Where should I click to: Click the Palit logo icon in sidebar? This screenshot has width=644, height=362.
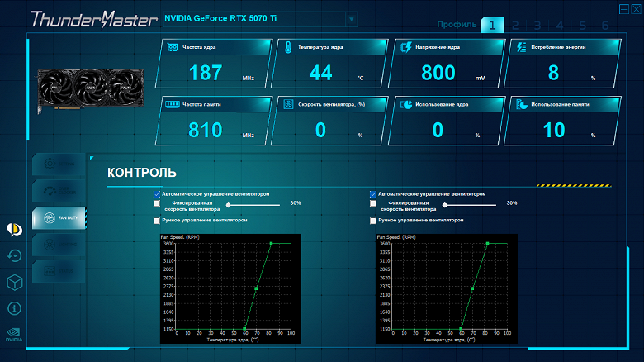[x=14, y=229]
